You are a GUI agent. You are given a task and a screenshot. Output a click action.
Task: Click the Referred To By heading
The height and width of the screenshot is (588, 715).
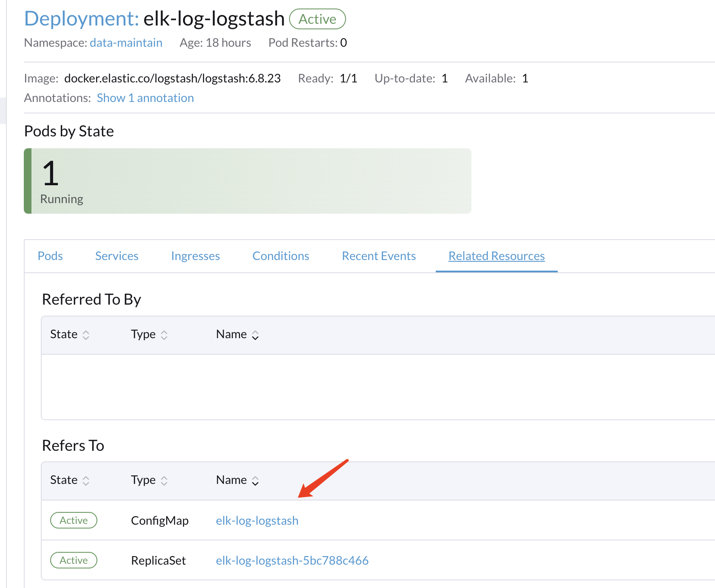[x=91, y=300]
